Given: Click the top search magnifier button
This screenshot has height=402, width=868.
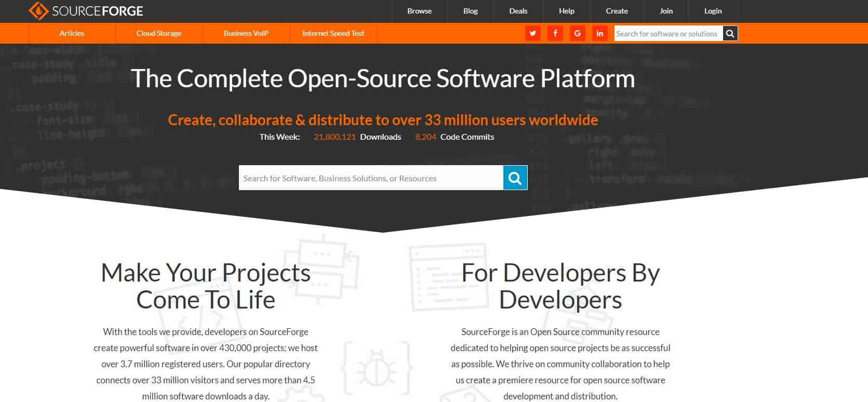Looking at the screenshot, I should pyautogui.click(x=730, y=34).
